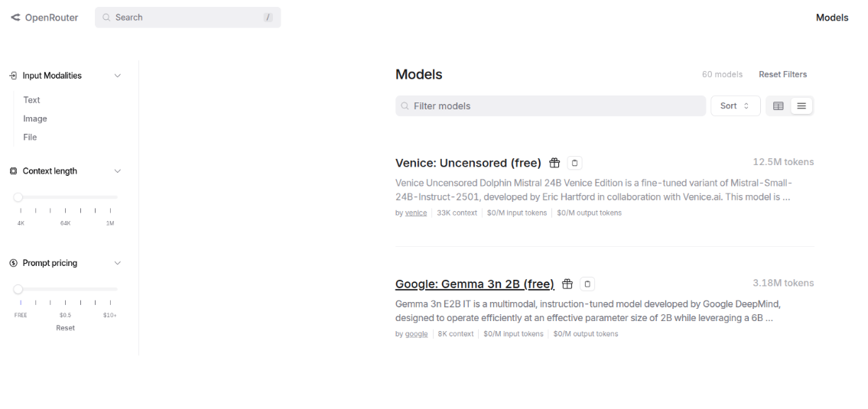This screenshot has width=868, height=409.
Task: Click the 1M label on Context length scale
Action: (x=110, y=223)
